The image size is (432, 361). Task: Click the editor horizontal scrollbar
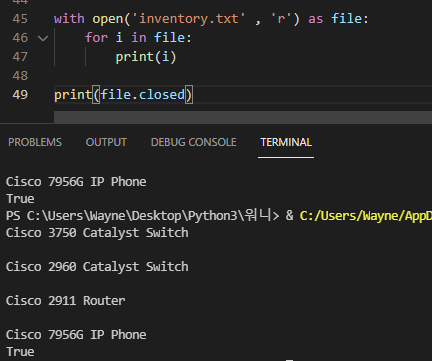tap(243, 117)
